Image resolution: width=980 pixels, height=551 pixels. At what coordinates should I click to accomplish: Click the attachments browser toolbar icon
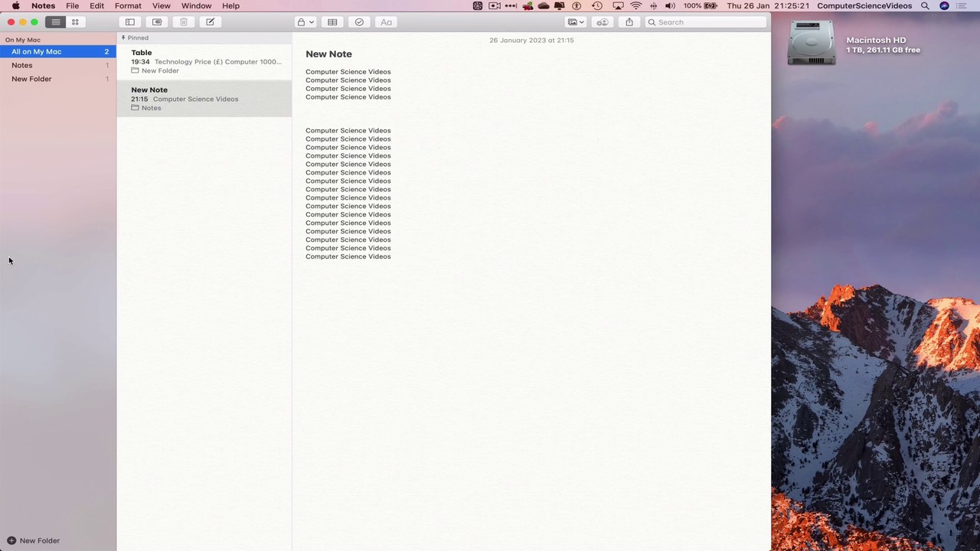[x=157, y=22]
